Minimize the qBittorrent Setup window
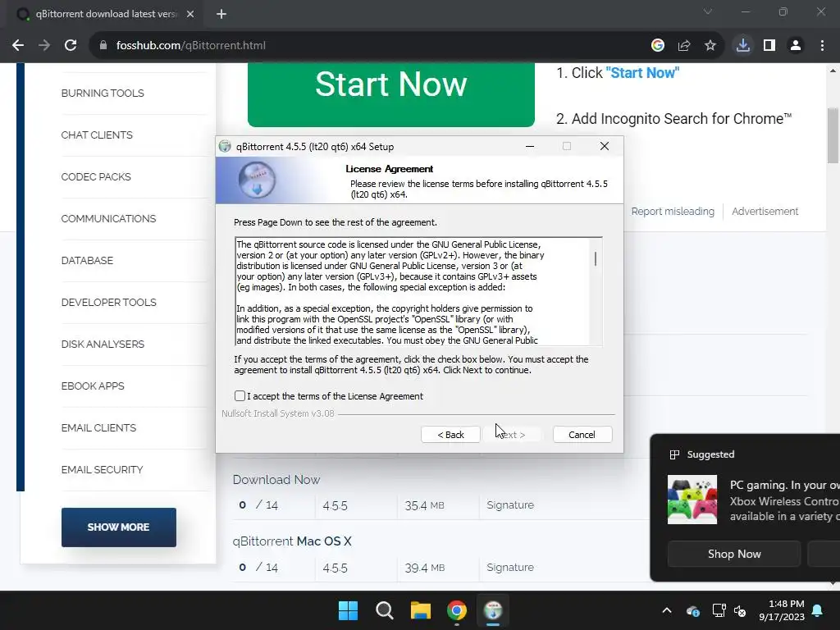Viewport: 840px width, 630px height. [x=530, y=146]
